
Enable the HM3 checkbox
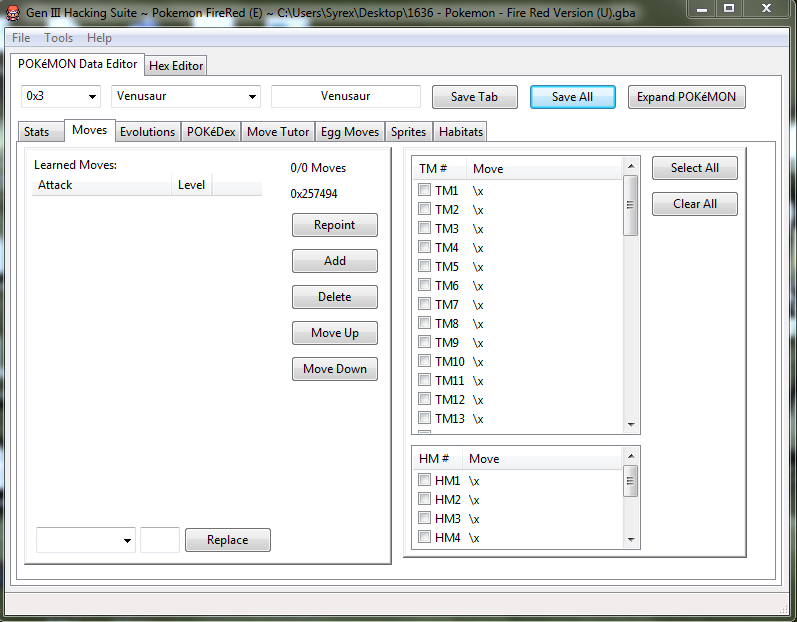[x=424, y=518]
